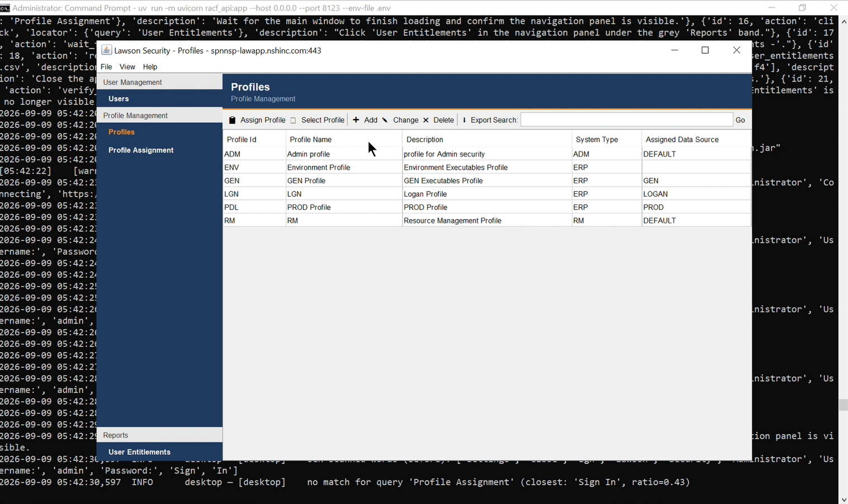Click the "profile for Admin security" cell
Screen dimensions: 848x504
coord(487,154)
